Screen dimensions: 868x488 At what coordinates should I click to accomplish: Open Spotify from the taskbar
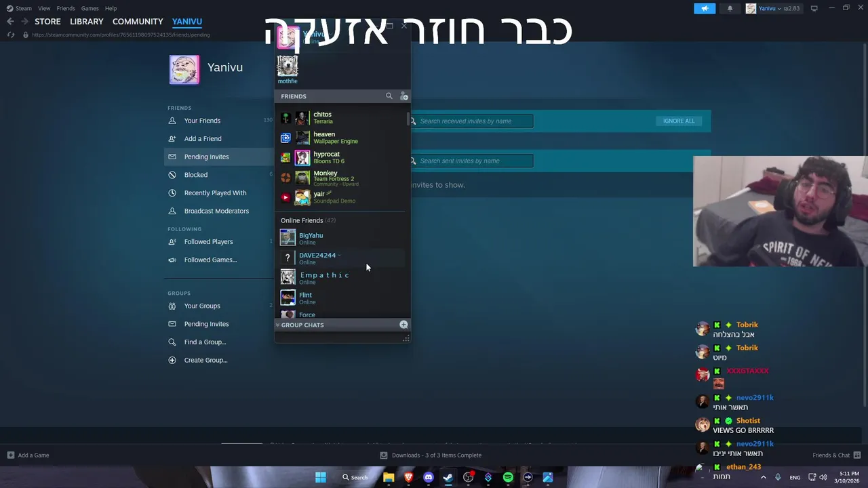(x=508, y=477)
